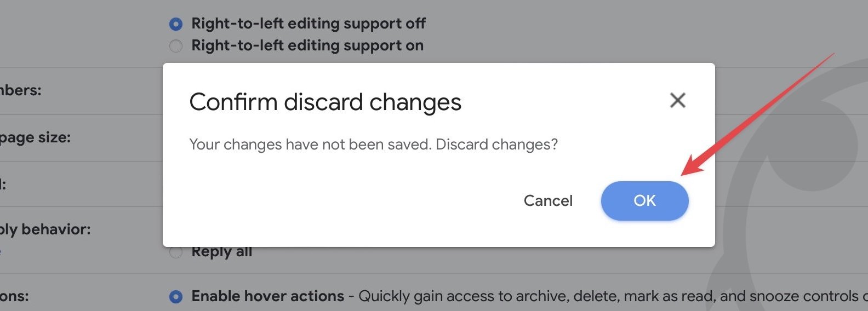This screenshot has width=868, height=311.
Task: Click the 'Right-to-left editing support off' label text
Action: (308, 24)
